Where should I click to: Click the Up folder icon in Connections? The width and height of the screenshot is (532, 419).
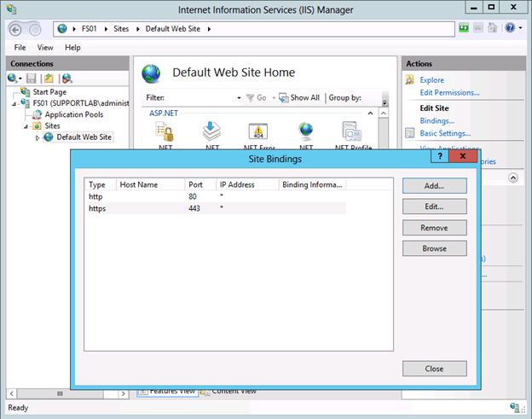49,79
